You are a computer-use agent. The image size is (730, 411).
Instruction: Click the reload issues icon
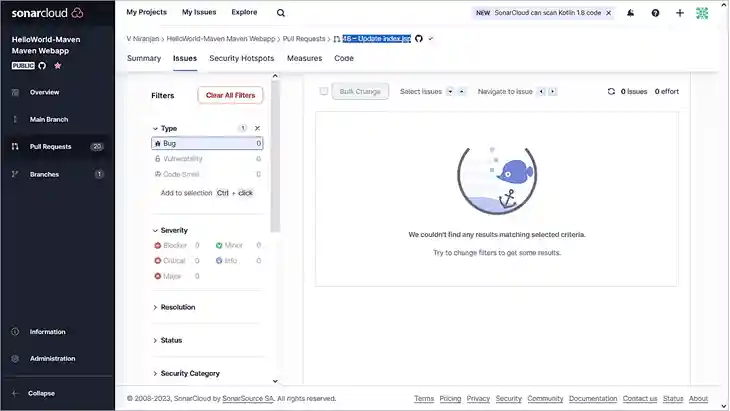[x=611, y=92]
